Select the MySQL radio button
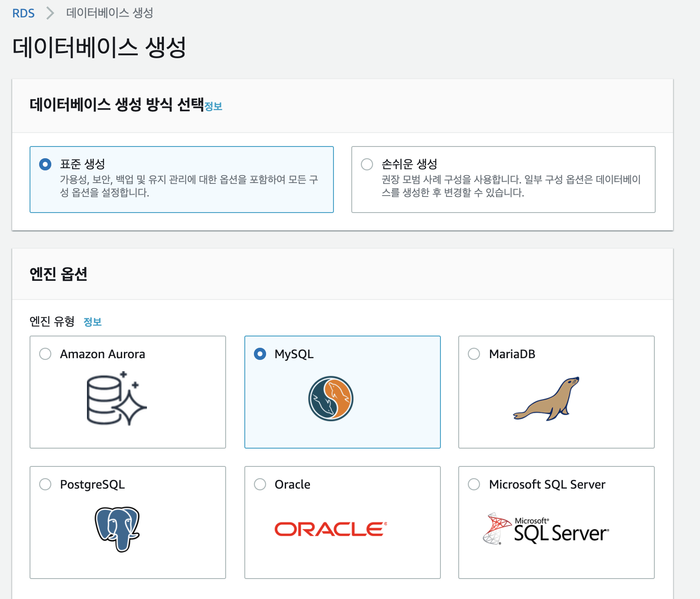The width and height of the screenshot is (700, 599). point(260,354)
